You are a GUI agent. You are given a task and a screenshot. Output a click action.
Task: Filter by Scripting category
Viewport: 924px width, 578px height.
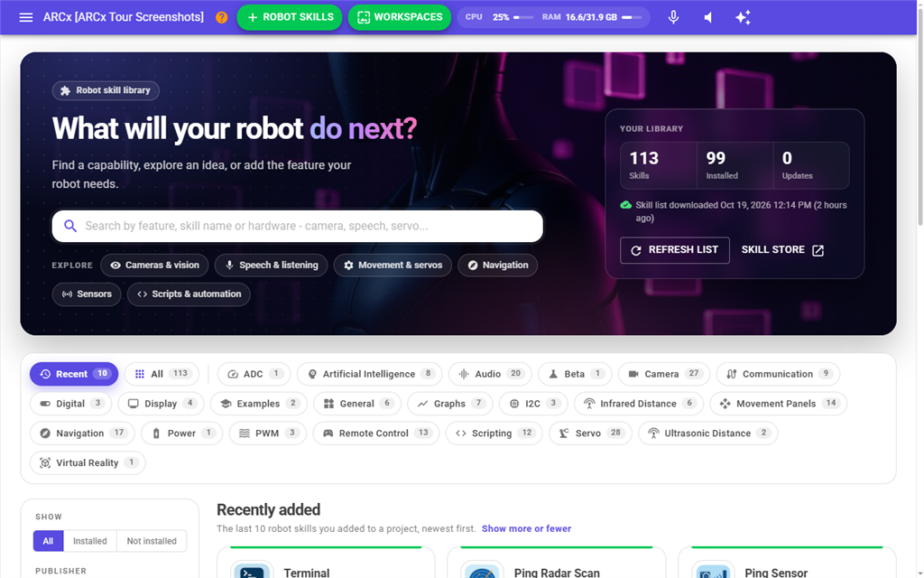click(494, 433)
